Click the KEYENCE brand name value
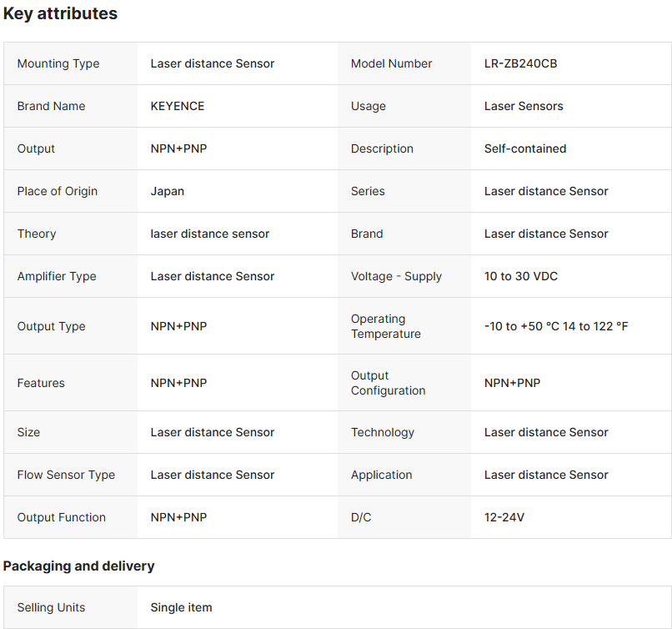The height and width of the screenshot is (629, 672). pos(177,106)
